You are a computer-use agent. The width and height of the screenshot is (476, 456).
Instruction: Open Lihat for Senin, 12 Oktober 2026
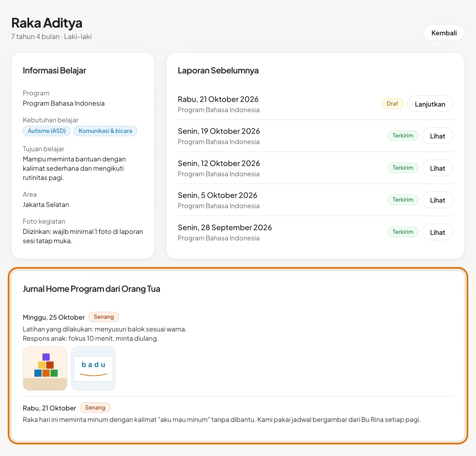tap(437, 168)
